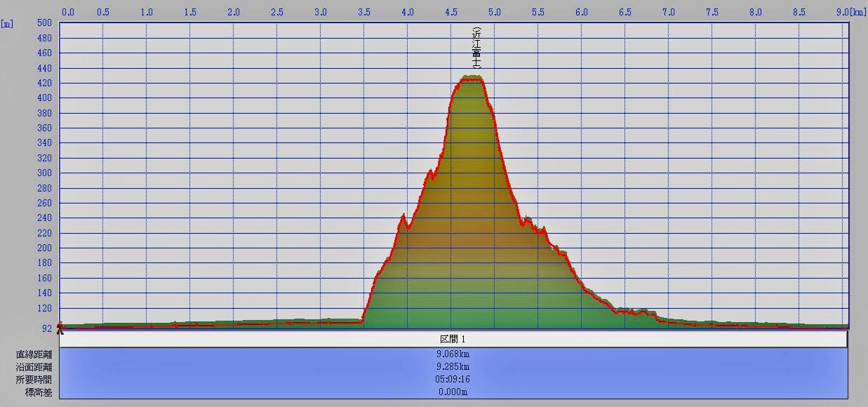Select the 9.068km straight distance value

coord(453,354)
